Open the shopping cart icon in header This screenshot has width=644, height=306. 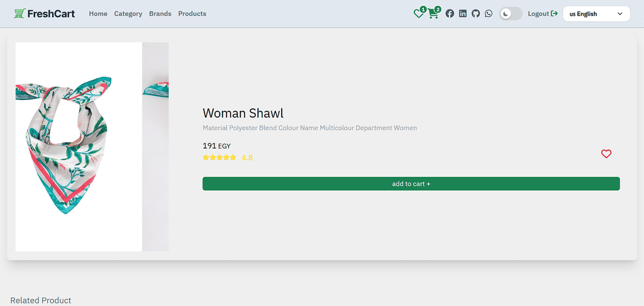[x=433, y=14]
